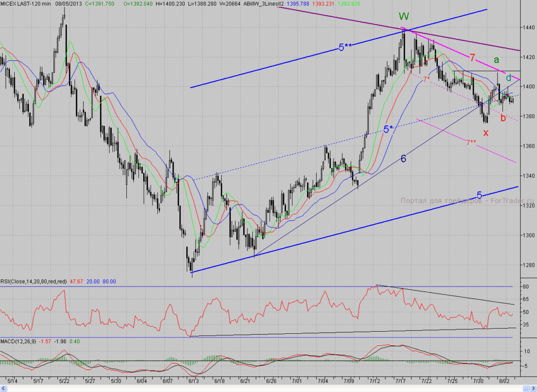Click the MICEX LAST-120 min symbol title

click(26, 4)
